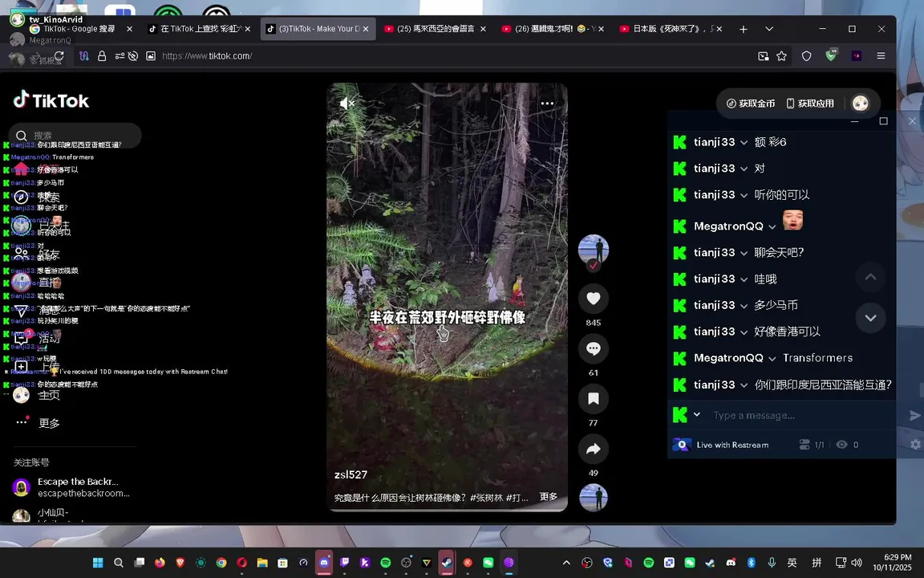
Task: Open Twitch from the taskbar
Action: 344,563
